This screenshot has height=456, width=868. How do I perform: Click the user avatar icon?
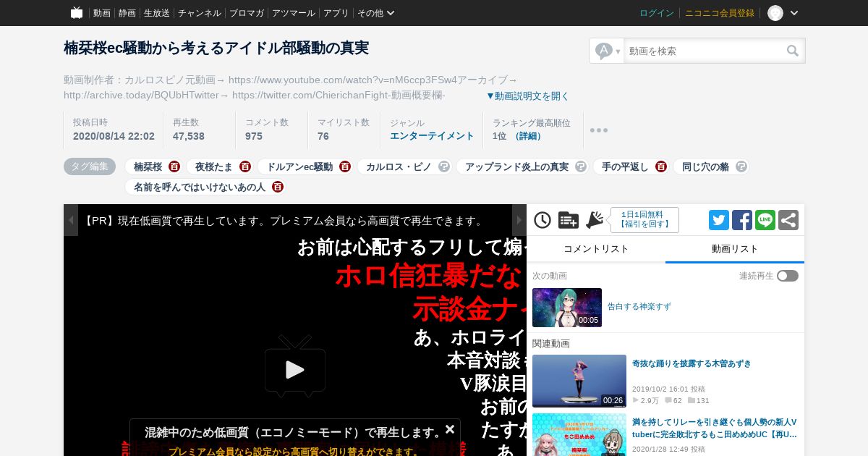click(775, 13)
